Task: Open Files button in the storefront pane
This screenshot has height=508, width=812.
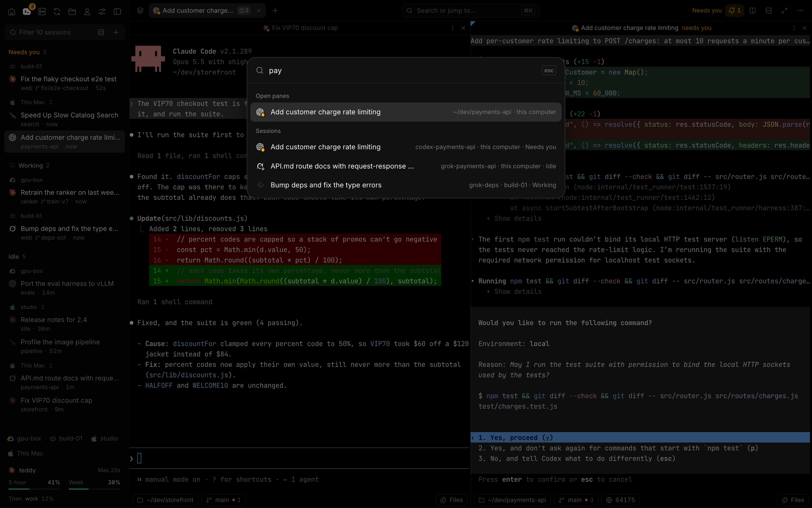Action: (452, 500)
